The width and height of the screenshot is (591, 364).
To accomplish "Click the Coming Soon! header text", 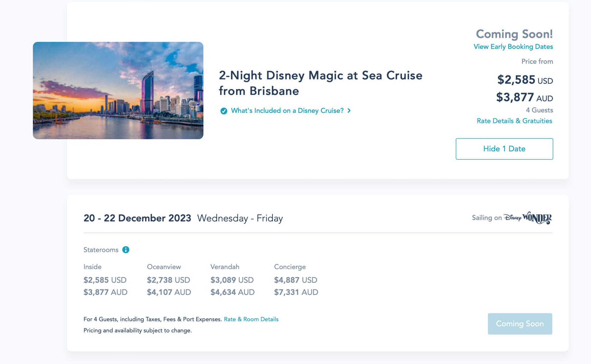I will [x=514, y=34].
